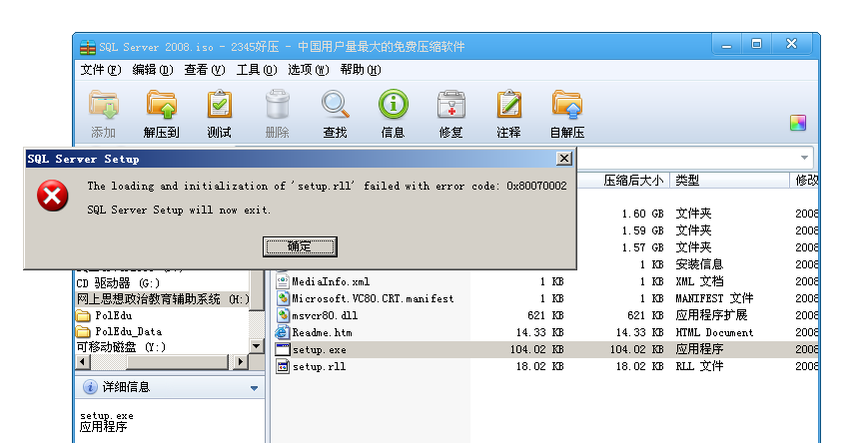Select the setup.exe file name

coord(320,350)
